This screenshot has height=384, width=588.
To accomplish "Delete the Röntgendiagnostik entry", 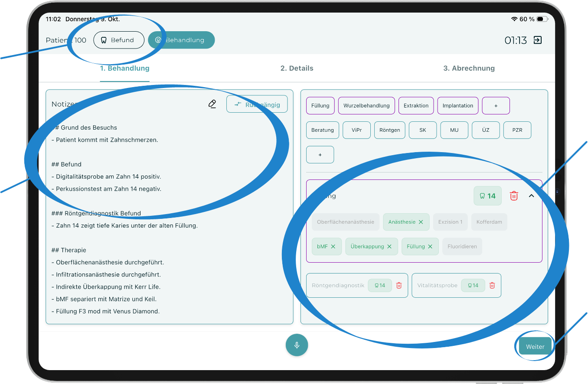I will click(x=399, y=286).
